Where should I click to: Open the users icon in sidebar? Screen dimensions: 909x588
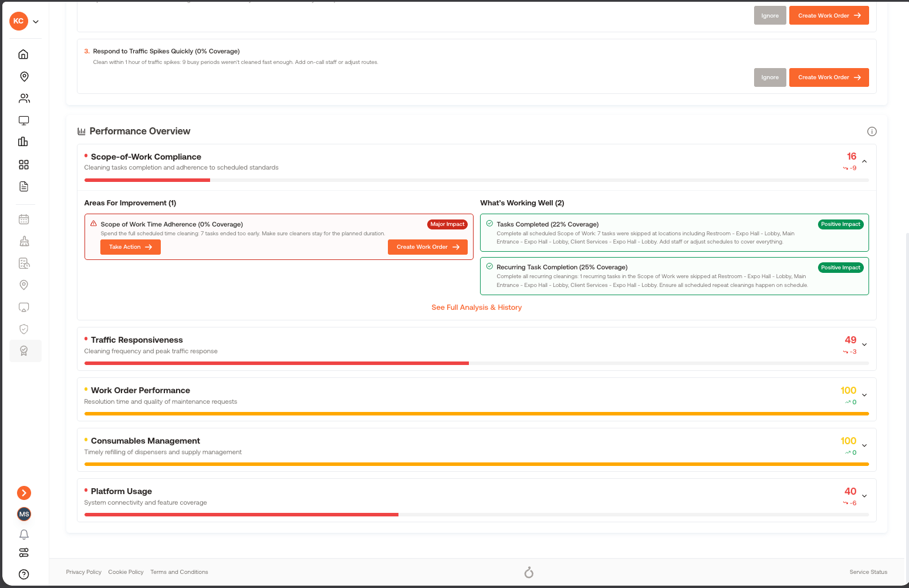pos(24,99)
